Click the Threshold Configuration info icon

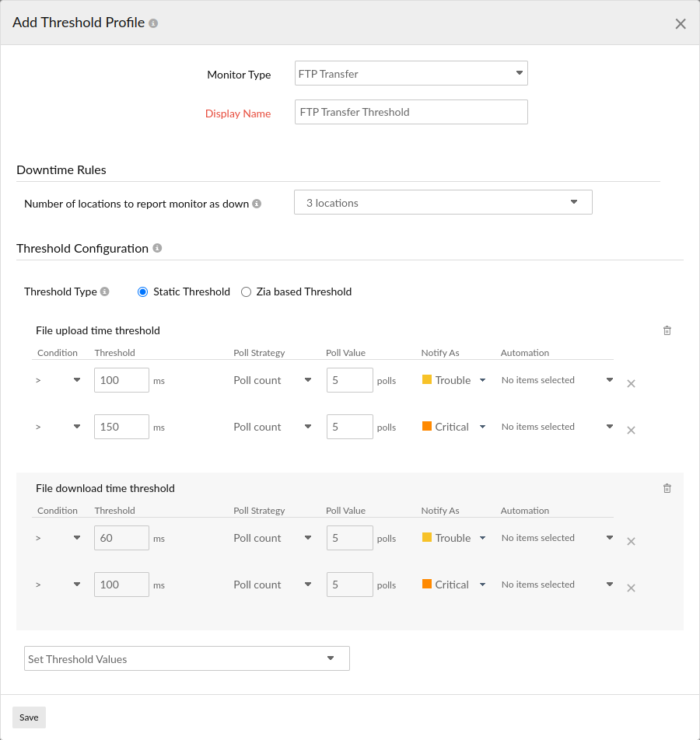tap(157, 248)
